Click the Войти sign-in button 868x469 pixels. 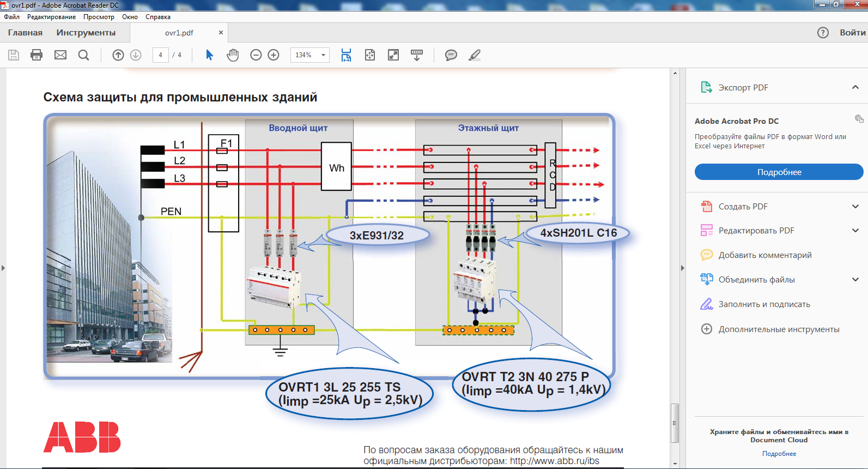coord(852,33)
